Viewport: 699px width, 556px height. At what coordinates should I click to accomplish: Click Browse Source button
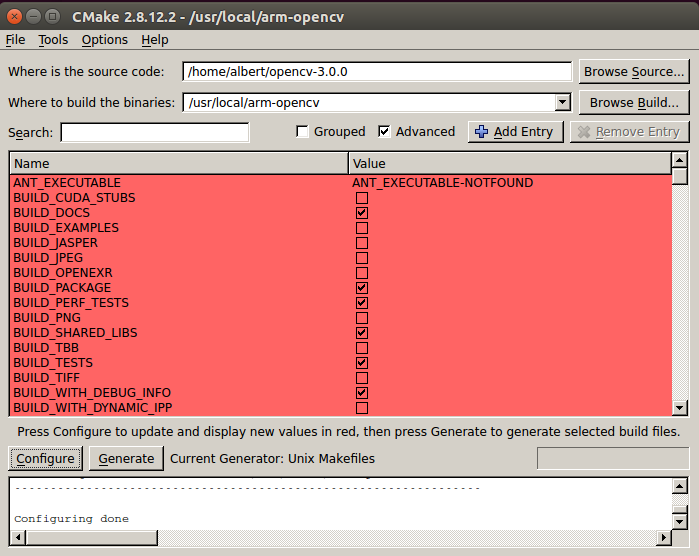pos(633,71)
